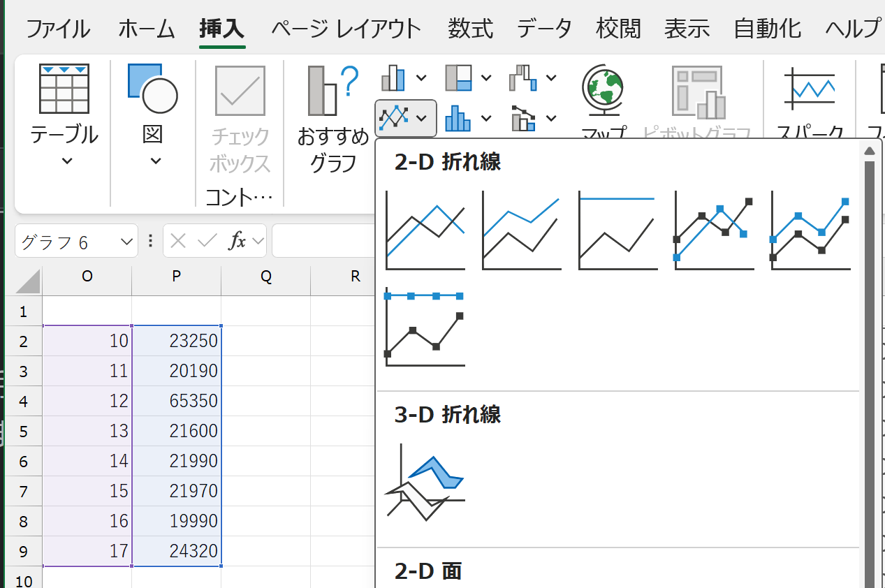Open the Name Box dropdown arrow
This screenshot has height=588, width=885.
(126, 242)
